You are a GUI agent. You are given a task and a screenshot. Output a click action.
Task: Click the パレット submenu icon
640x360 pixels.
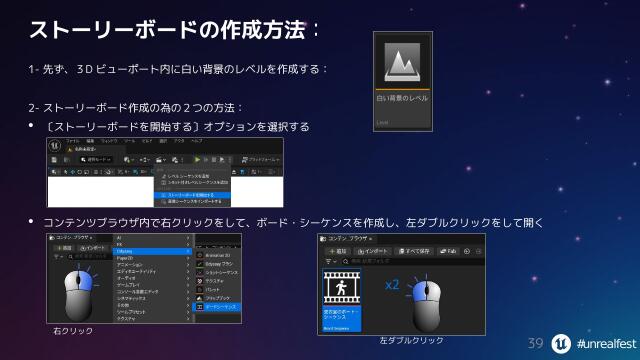coord(200,290)
